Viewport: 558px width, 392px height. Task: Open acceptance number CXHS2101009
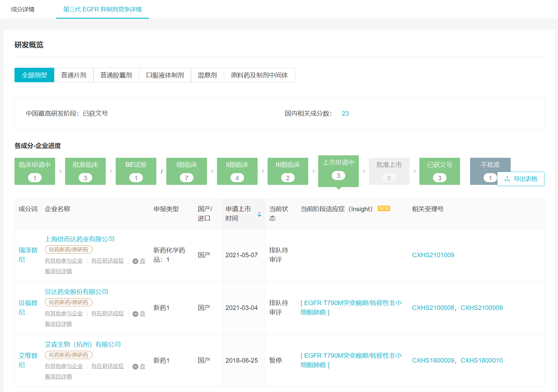[433, 255]
